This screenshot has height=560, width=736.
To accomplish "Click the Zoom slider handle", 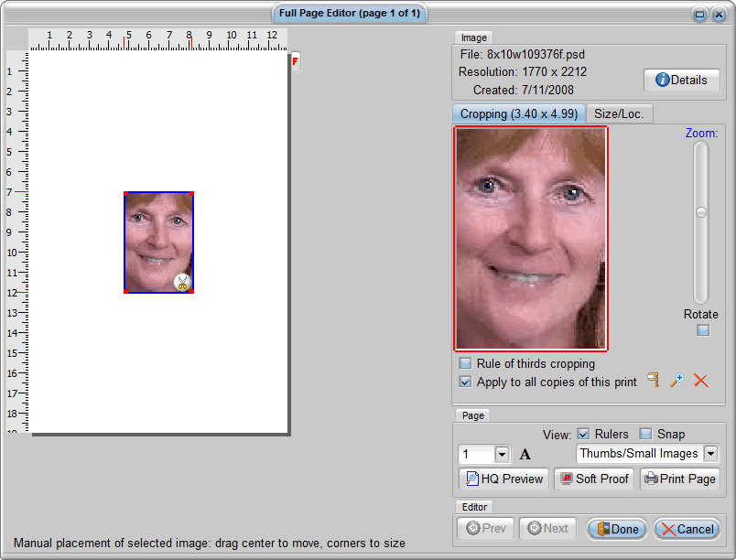I will [x=701, y=212].
